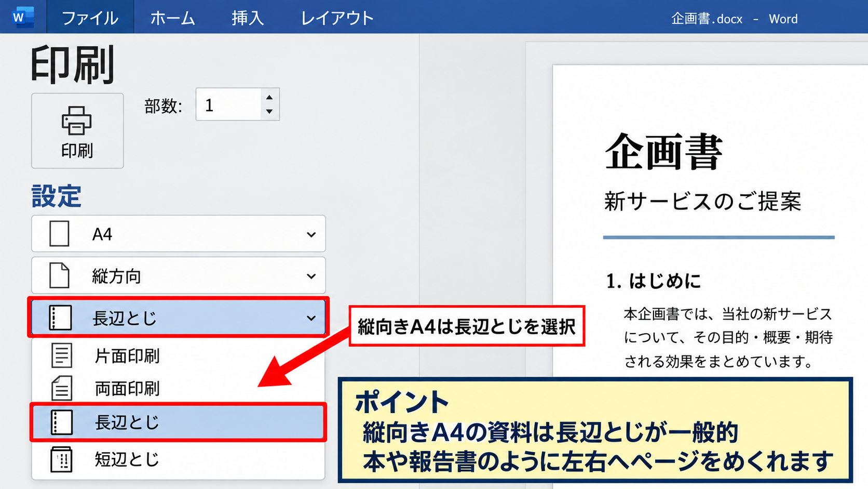This screenshot has height=489, width=868.
Task: Click the 縦方向 portrait orientation icon
Action: click(59, 275)
